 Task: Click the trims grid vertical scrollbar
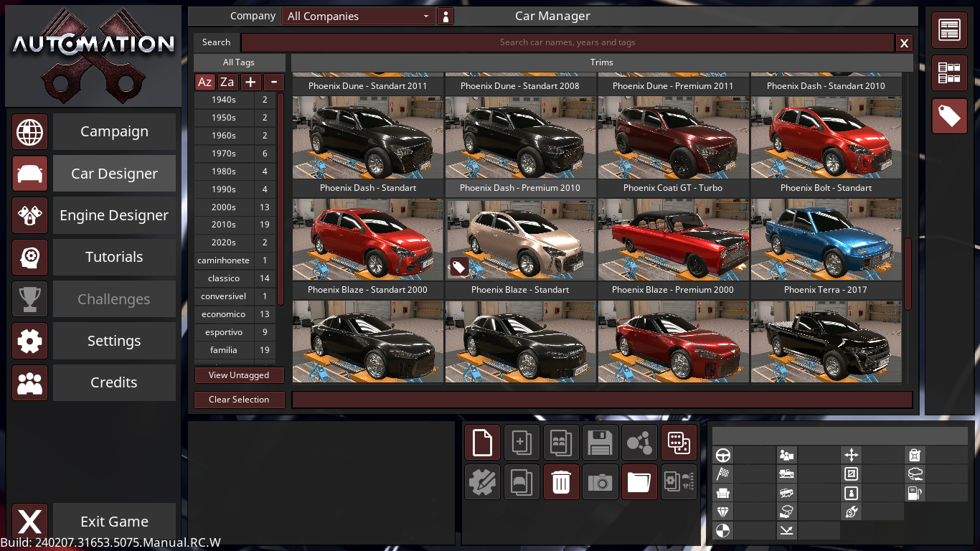click(908, 274)
